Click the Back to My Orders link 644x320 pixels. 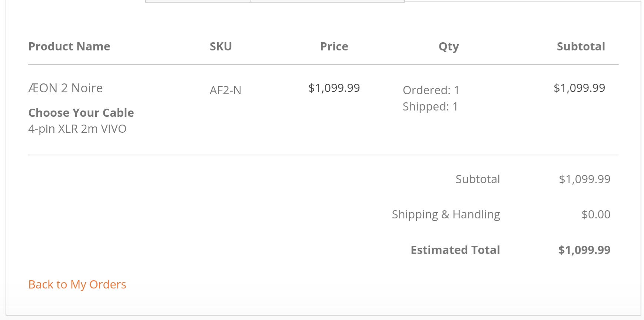pos(77,284)
